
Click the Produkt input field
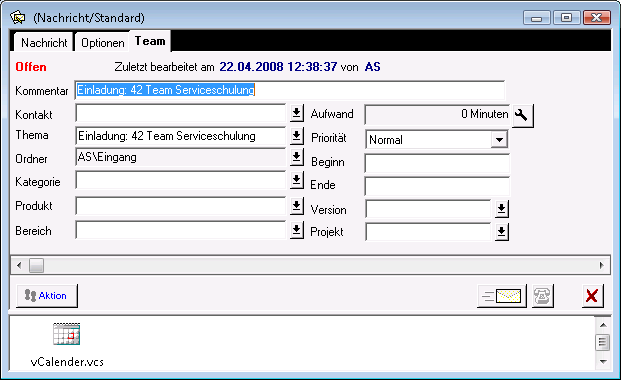tap(181, 206)
